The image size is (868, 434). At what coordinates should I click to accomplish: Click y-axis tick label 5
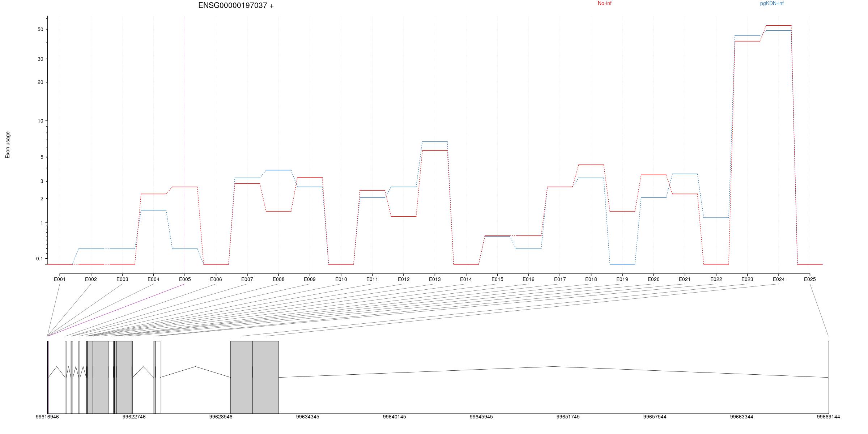[x=42, y=157]
